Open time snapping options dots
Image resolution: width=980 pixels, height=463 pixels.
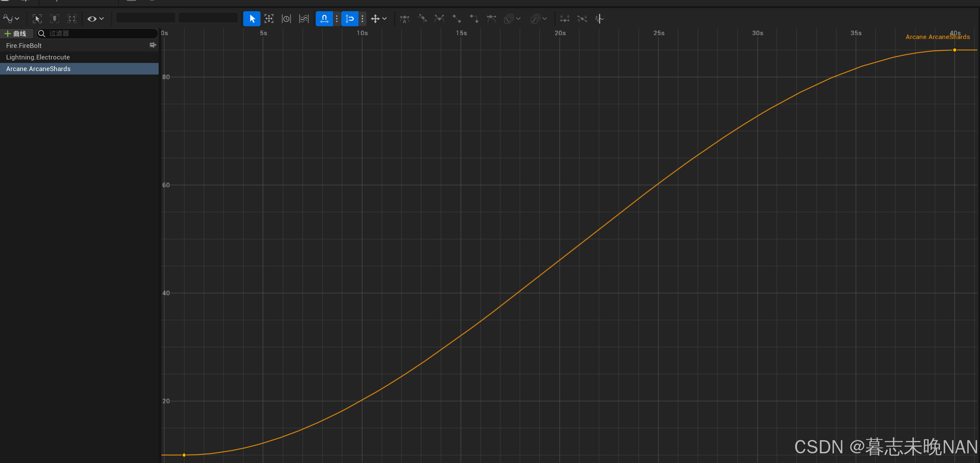pyautogui.click(x=337, y=19)
